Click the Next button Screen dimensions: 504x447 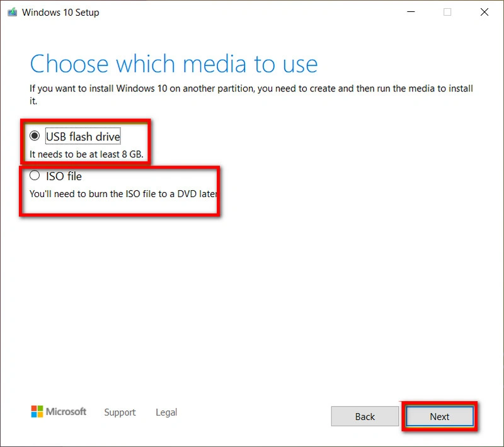[x=439, y=416]
